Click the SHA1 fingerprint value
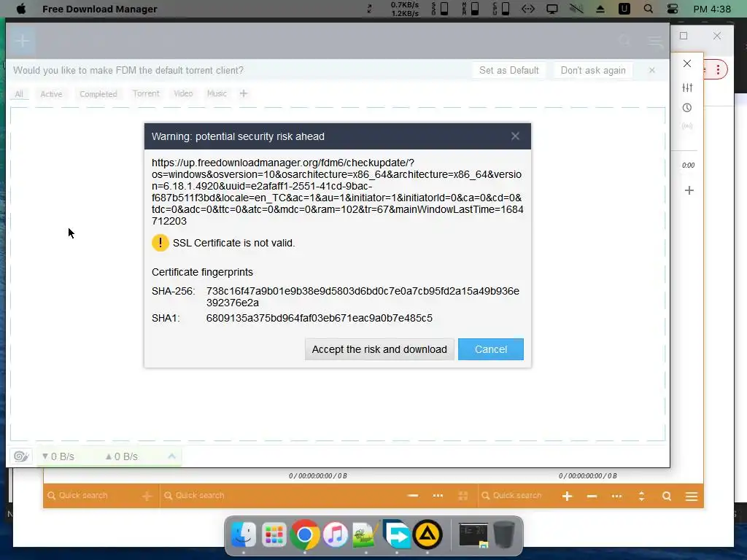This screenshot has width=747, height=560. [x=320, y=318]
